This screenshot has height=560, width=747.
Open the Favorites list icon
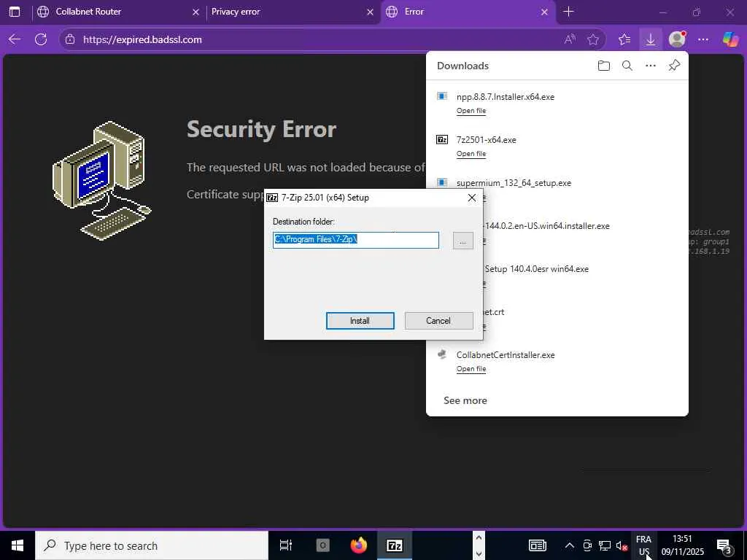624,39
